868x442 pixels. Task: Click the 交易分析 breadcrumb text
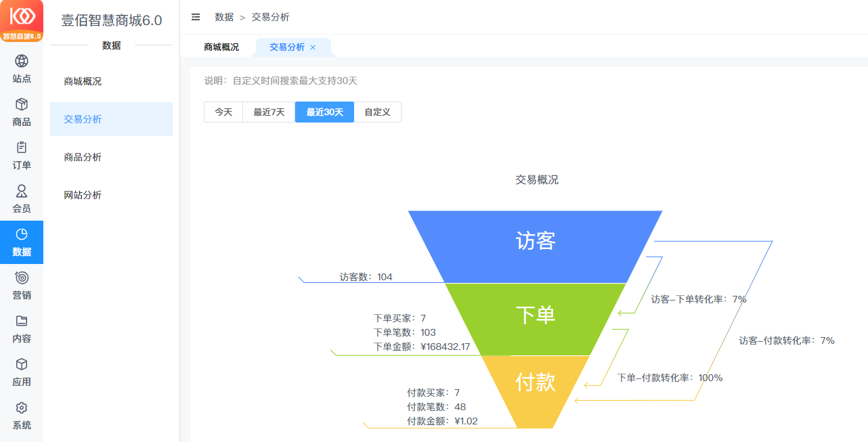point(270,17)
